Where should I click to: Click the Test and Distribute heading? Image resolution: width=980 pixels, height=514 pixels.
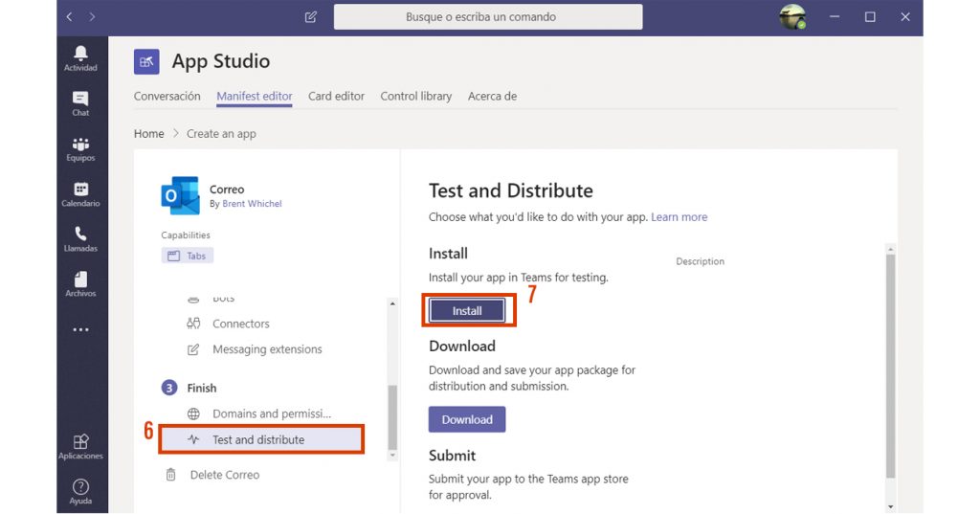[511, 190]
